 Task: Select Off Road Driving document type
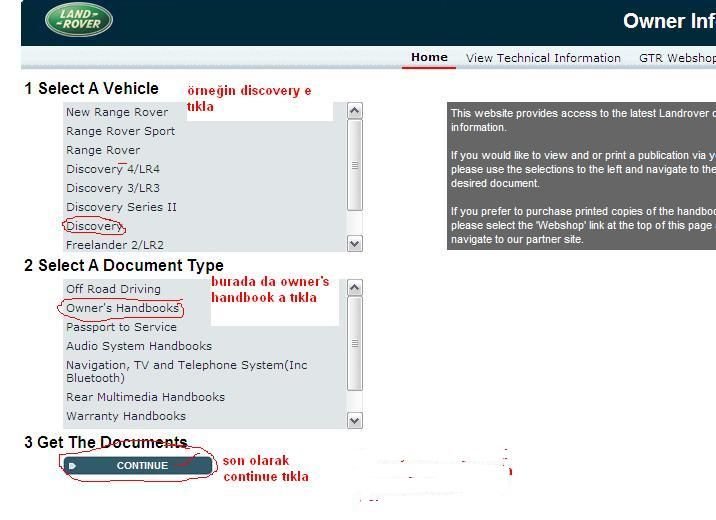(113, 289)
